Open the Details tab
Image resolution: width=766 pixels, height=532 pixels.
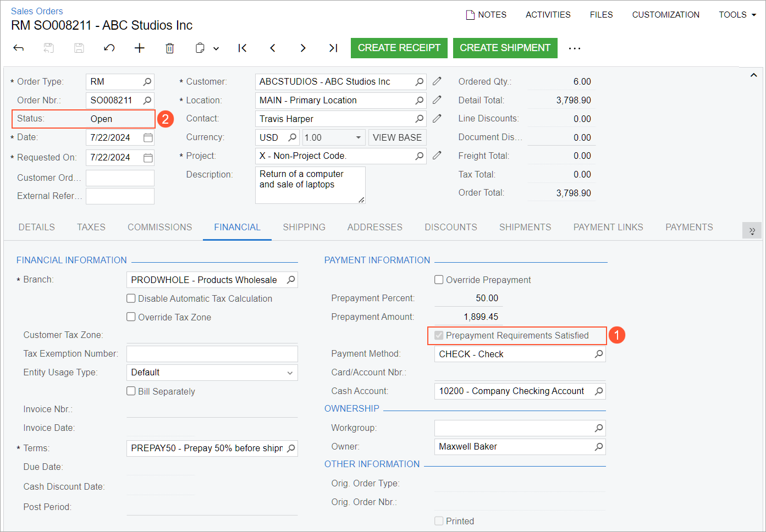pyautogui.click(x=37, y=228)
